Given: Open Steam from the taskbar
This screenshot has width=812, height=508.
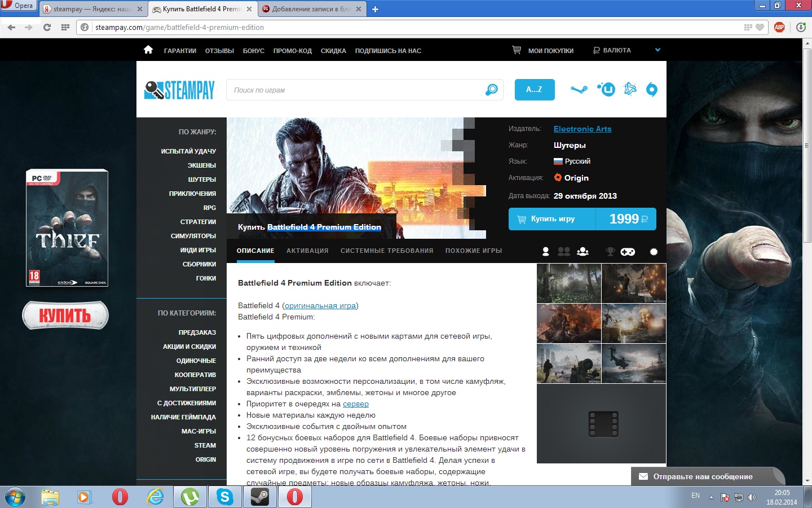Looking at the screenshot, I should click(x=259, y=497).
